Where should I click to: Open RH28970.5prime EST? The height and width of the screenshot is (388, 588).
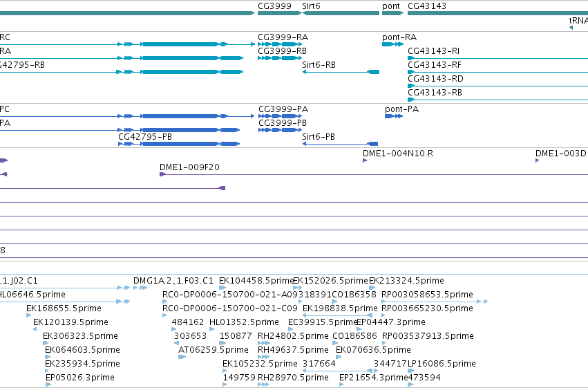pos(293,378)
